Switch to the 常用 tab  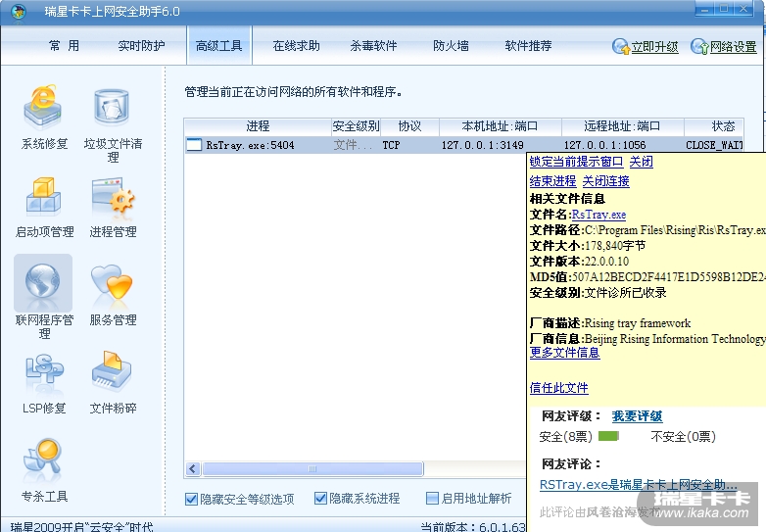coord(64,46)
